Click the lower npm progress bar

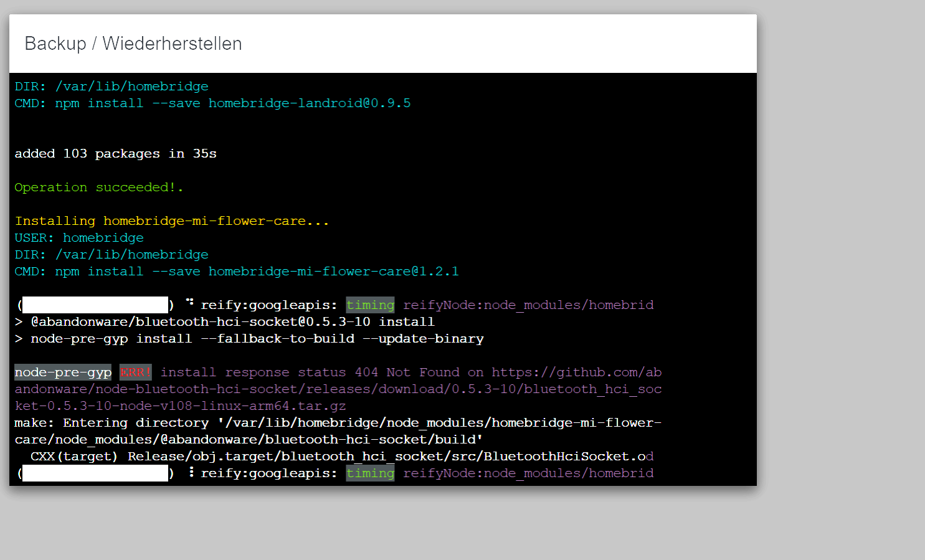tap(95, 473)
